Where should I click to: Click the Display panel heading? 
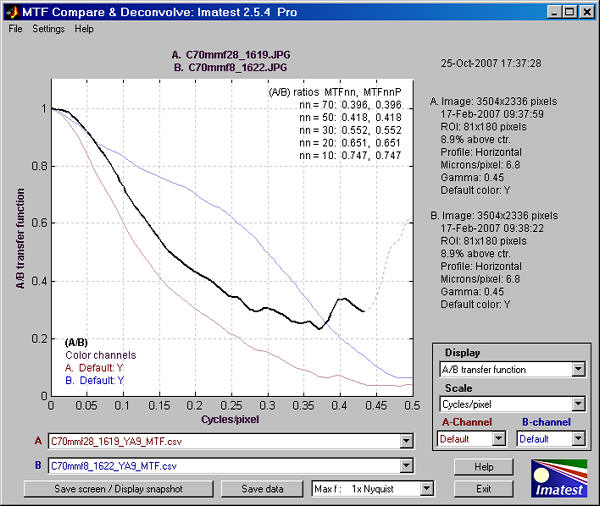pyautogui.click(x=462, y=353)
